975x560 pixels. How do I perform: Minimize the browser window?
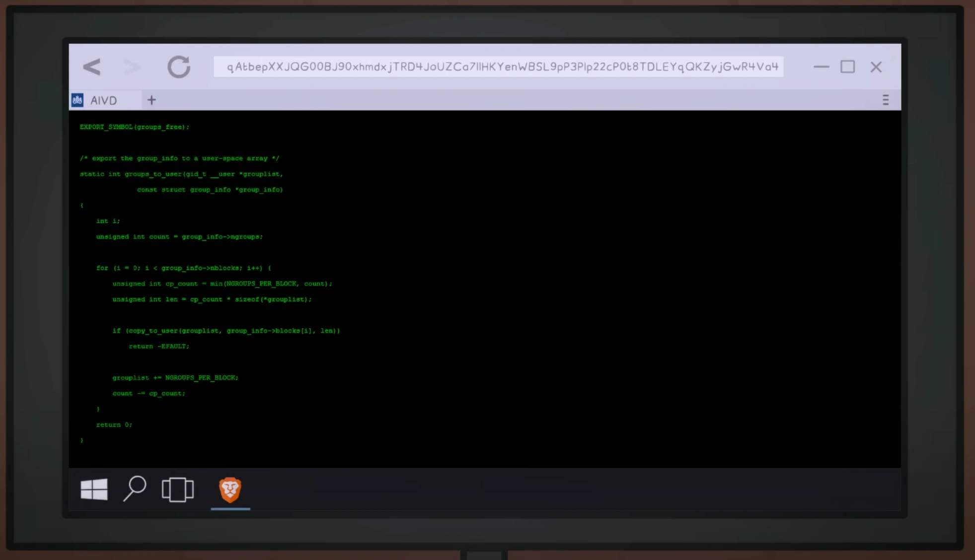pos(821,67)
